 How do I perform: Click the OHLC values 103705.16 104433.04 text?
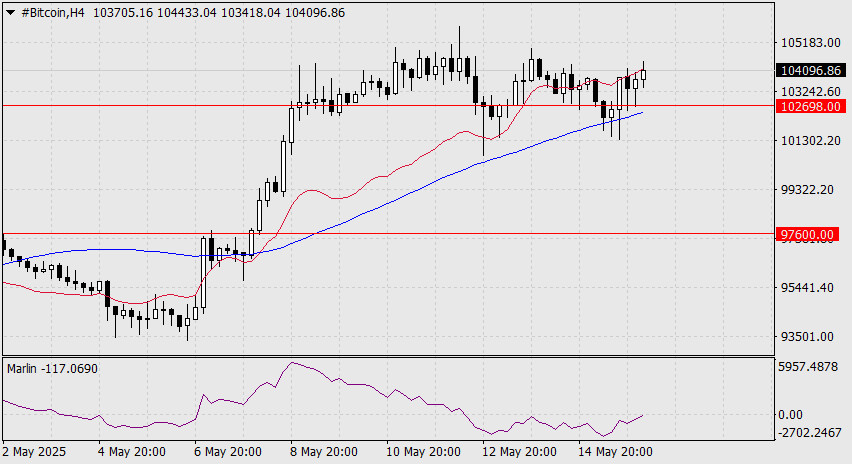(x=155, y=12)
